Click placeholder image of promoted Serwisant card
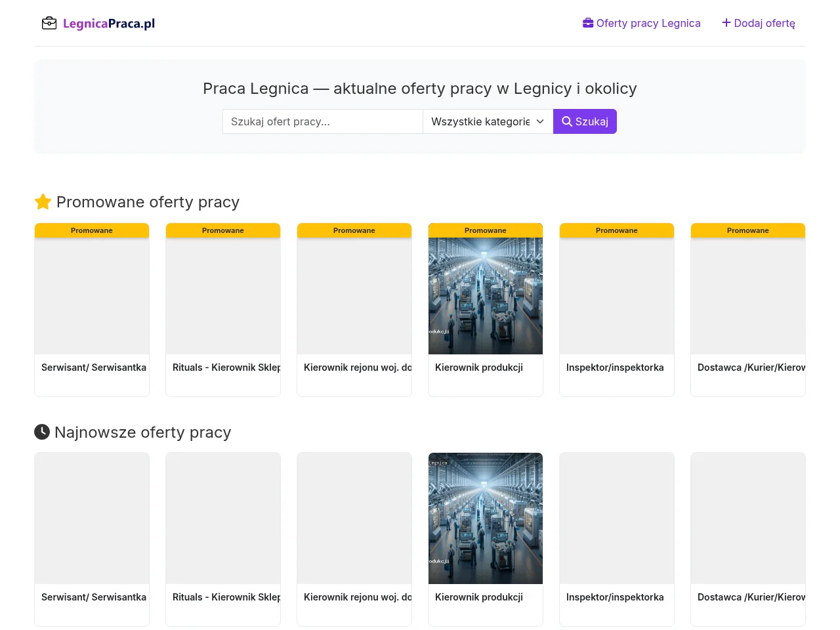Screen dimensions: 840x630 pyautogui.click(x=92, y=296)
